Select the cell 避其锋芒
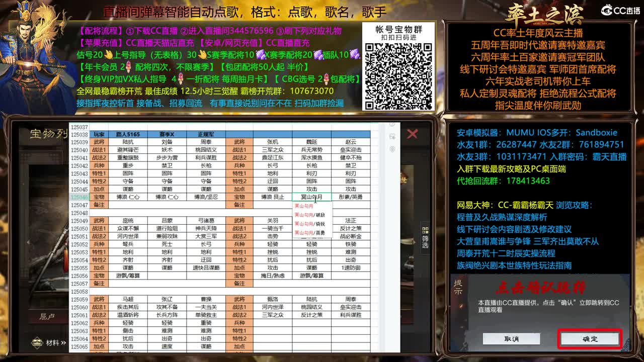 [x=128, y=150]
